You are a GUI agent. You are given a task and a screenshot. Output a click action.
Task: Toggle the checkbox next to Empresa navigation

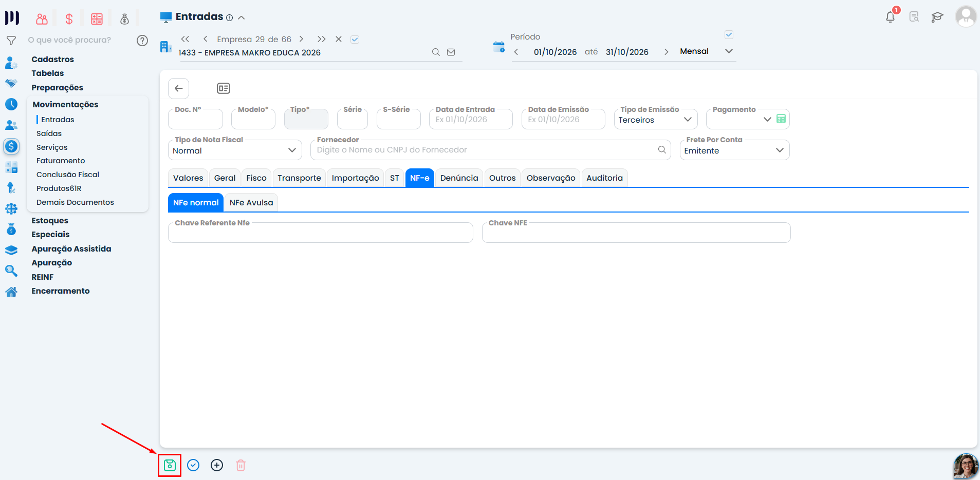[x=355, y=39]
